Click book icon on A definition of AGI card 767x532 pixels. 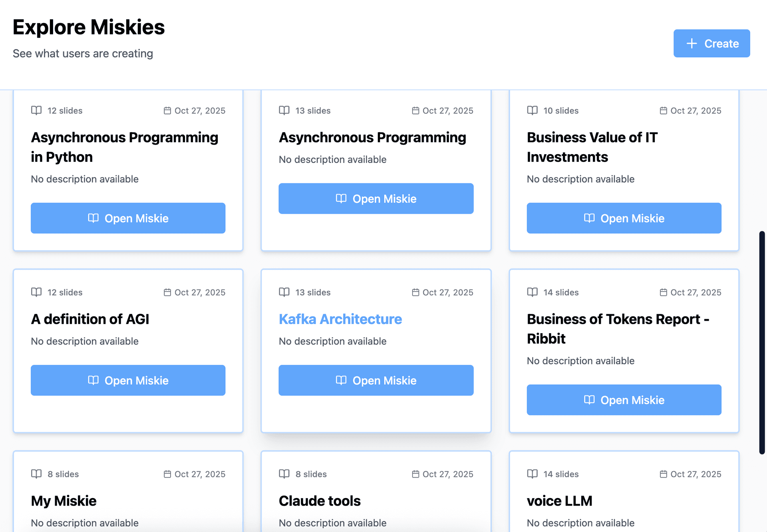click(x=36, y=292)
